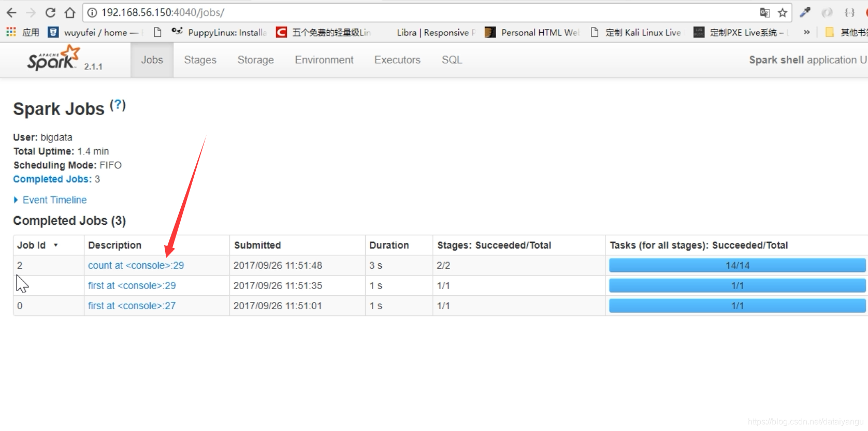Viewport: 868px width, 431px height.
Task: Open the 定制 Kali Linux Live bookmark
Action: click(636, 32)
